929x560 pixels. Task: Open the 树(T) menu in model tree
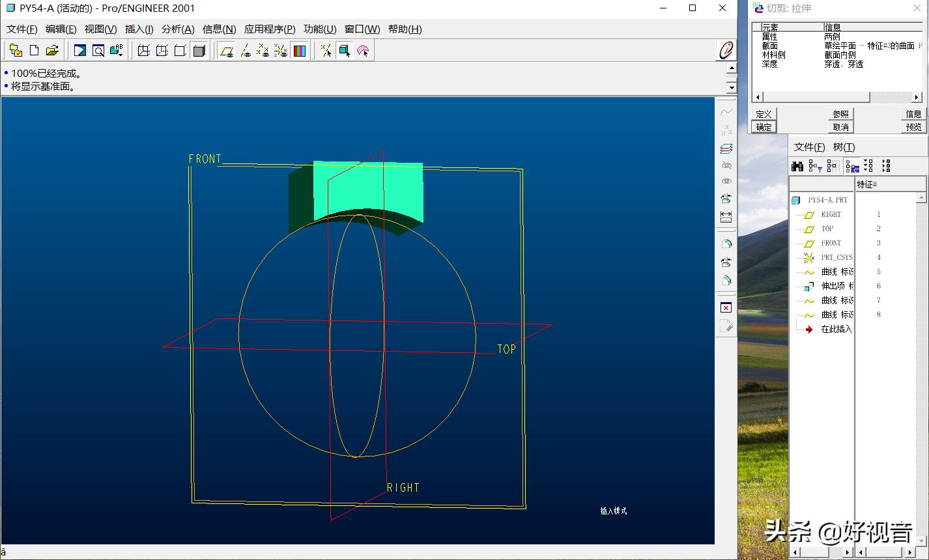coord(844,147)
